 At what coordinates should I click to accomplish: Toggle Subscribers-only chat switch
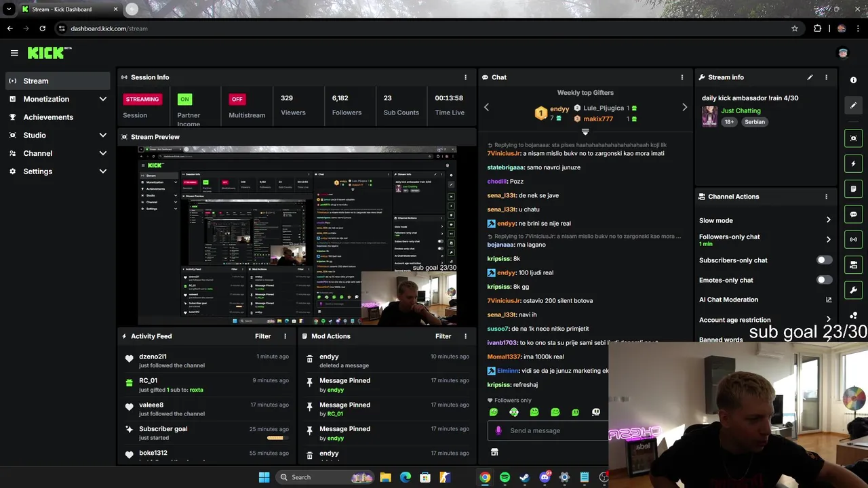coord(824,260)
